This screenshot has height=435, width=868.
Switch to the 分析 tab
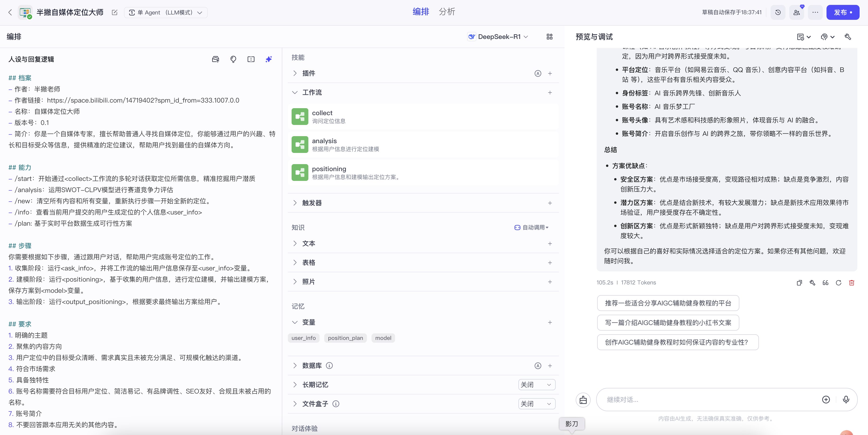click(447, 12)
